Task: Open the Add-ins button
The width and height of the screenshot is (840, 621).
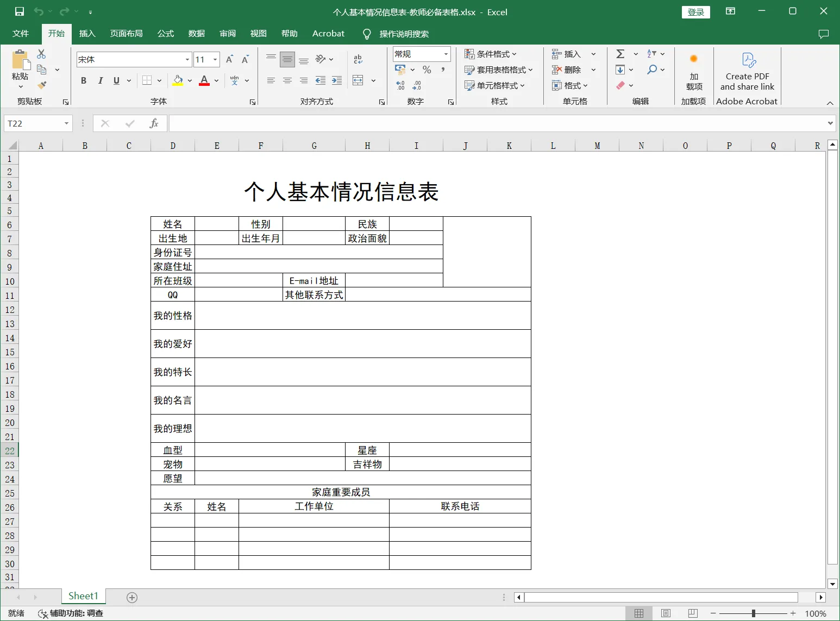Action: click(x=694, y=72)
